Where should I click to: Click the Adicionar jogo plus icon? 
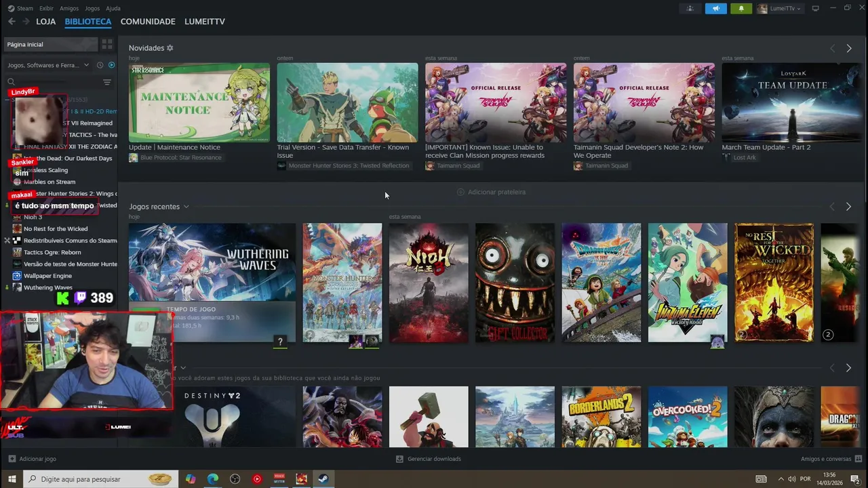[x=12, y=459]
